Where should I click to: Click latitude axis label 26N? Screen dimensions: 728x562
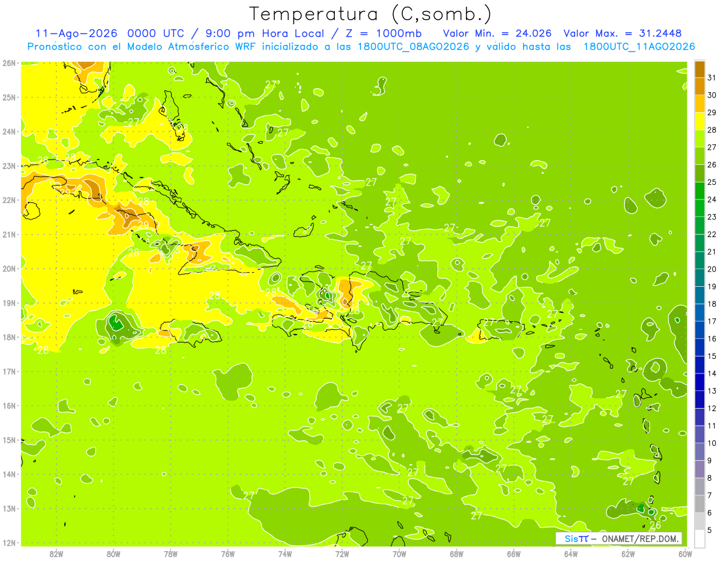tap(9, 63)
